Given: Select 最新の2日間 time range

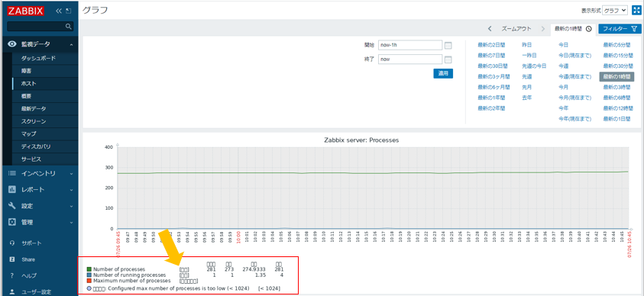Looking at the screenshot, I should 491,44.
